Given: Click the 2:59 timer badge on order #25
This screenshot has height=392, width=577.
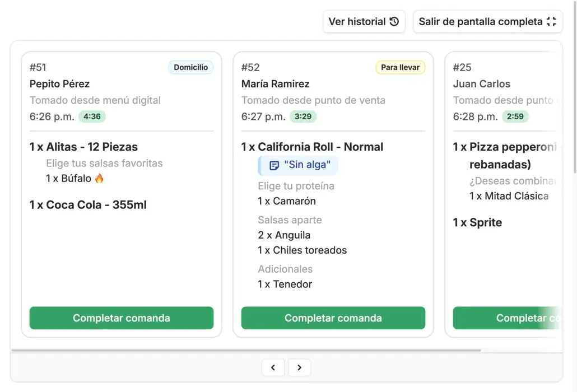Looking at the screenshot, I should point(515,116).
